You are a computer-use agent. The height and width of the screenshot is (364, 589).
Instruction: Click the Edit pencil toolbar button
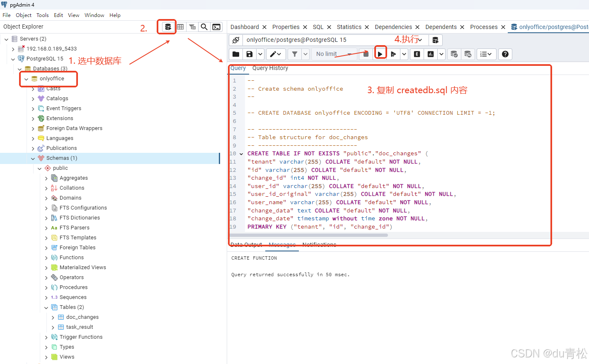click(x=276, y=54)
